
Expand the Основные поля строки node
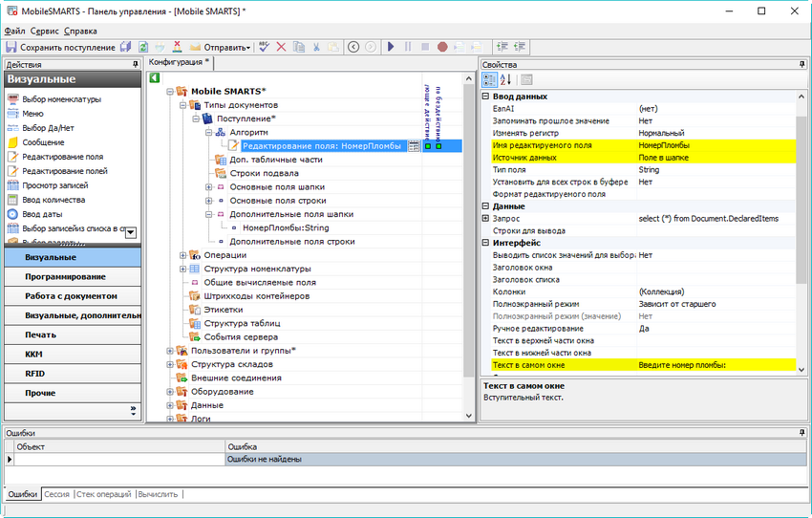(208, 201)
